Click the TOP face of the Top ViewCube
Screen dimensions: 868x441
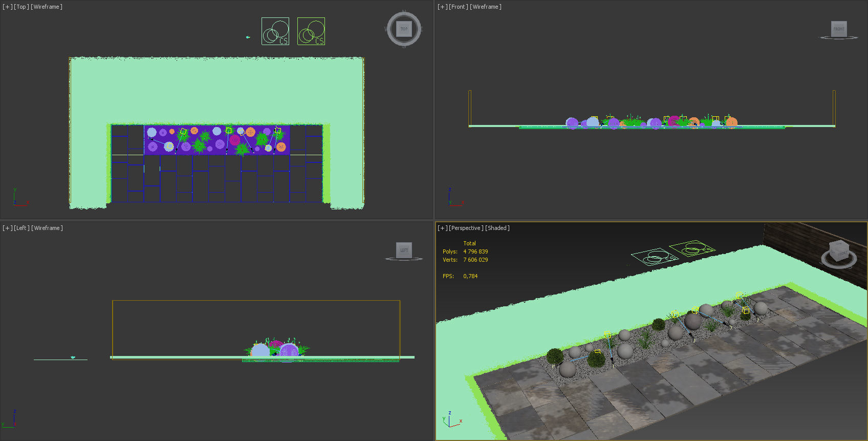tap(404, 29)
